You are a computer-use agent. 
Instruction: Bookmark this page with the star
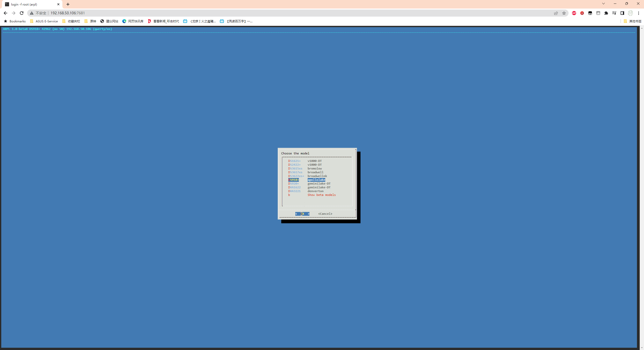tap(564, 13)
